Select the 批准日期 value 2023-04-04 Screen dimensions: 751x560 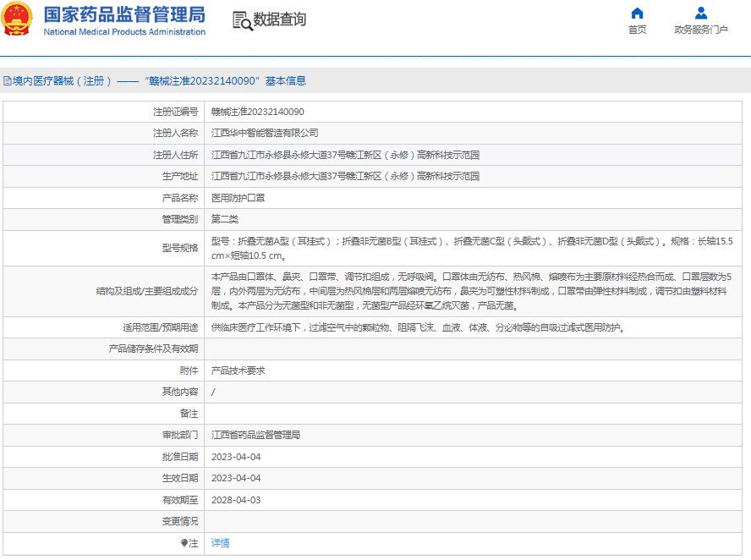[x=236, y=457]
